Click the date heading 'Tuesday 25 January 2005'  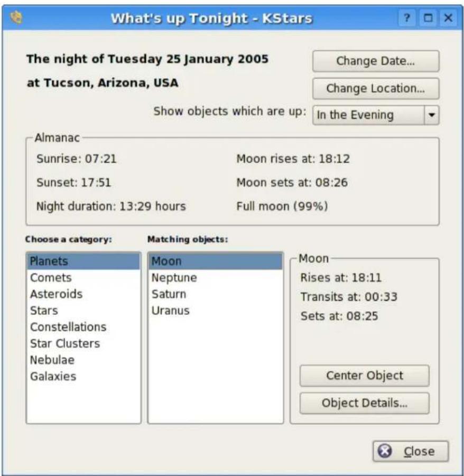[188, 59]
